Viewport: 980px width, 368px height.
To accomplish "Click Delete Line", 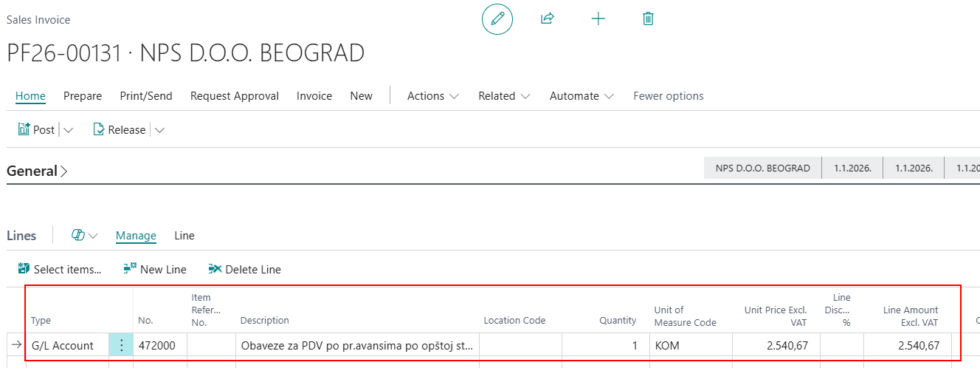I will click(x=245, y=270).
